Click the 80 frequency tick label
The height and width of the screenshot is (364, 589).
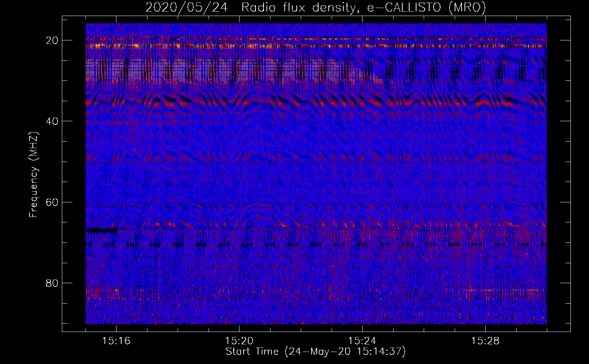(52, 283)
